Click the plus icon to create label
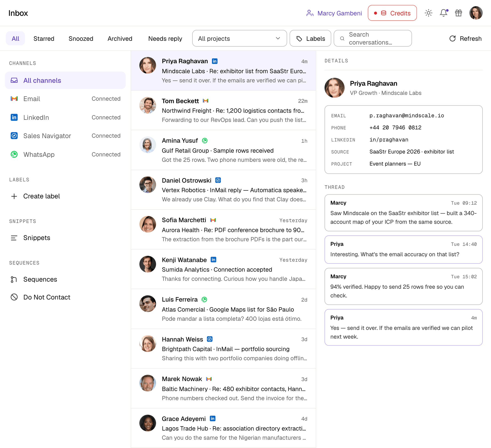The height and width of the screenshot is (448, 491). tap(14, 196)
